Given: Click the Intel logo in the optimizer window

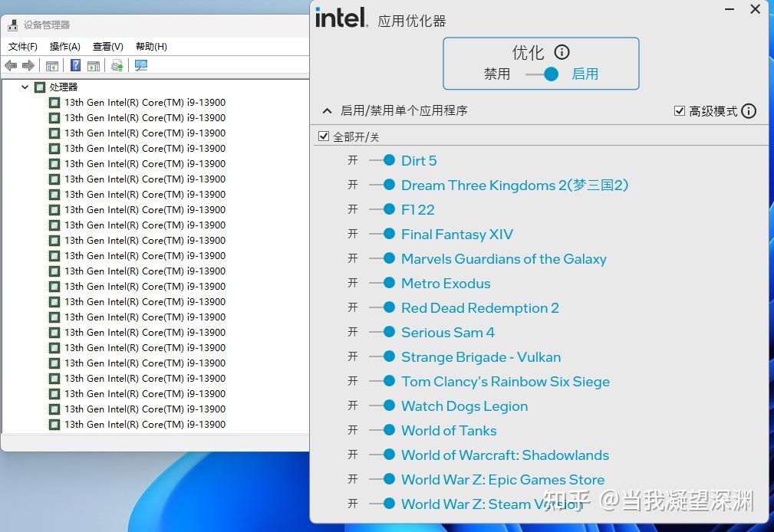Looking at the screenshot, I should coord(340,19).
